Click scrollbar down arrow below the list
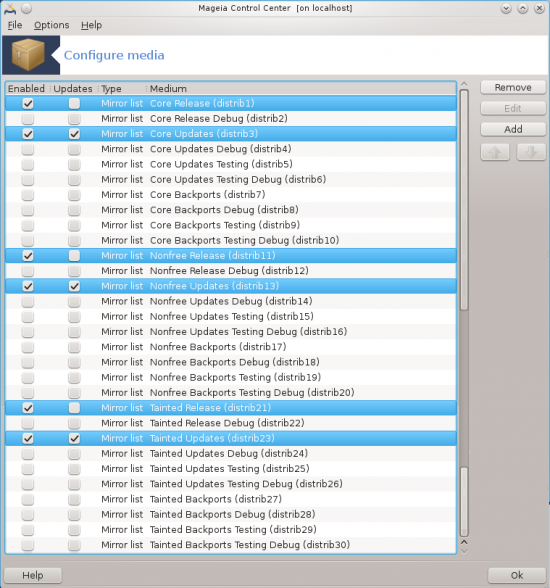550x588 pixels. tap(464, 551)
